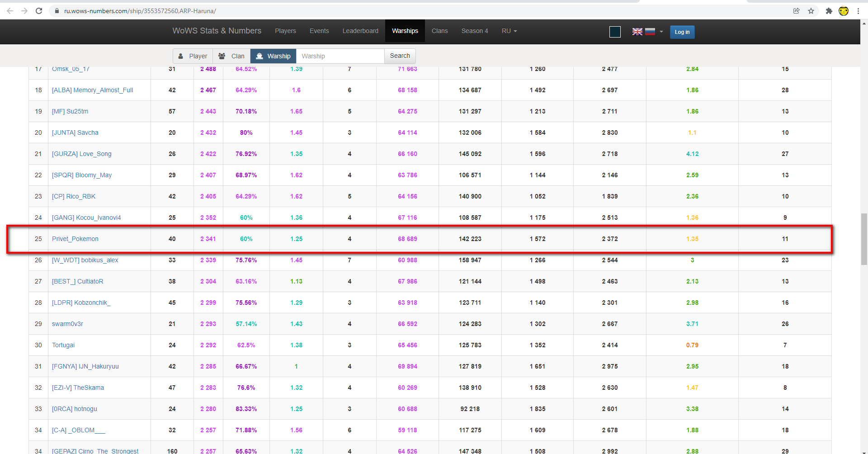Bookmark this page with the star icon
This screenshot has width=868, height=454.
click(x=811, y=11)
